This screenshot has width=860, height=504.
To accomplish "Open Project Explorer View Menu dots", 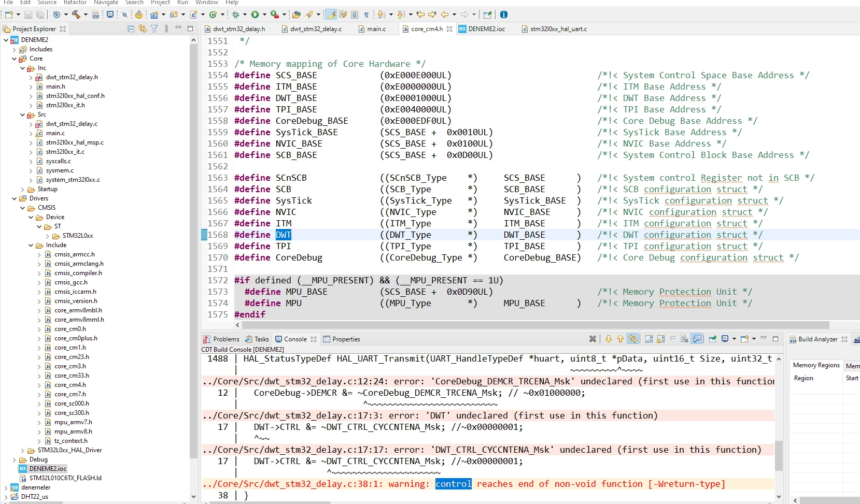I will coord(166,28).
